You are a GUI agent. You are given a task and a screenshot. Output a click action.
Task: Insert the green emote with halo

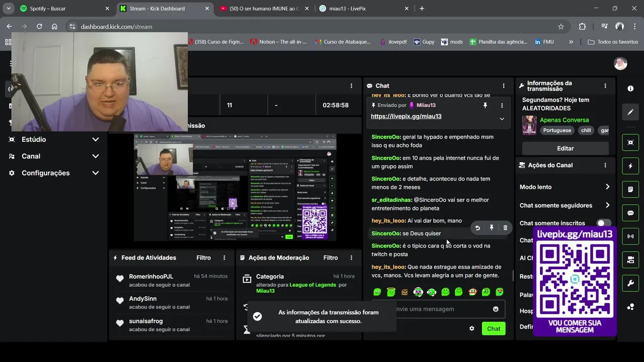(391, 292)
